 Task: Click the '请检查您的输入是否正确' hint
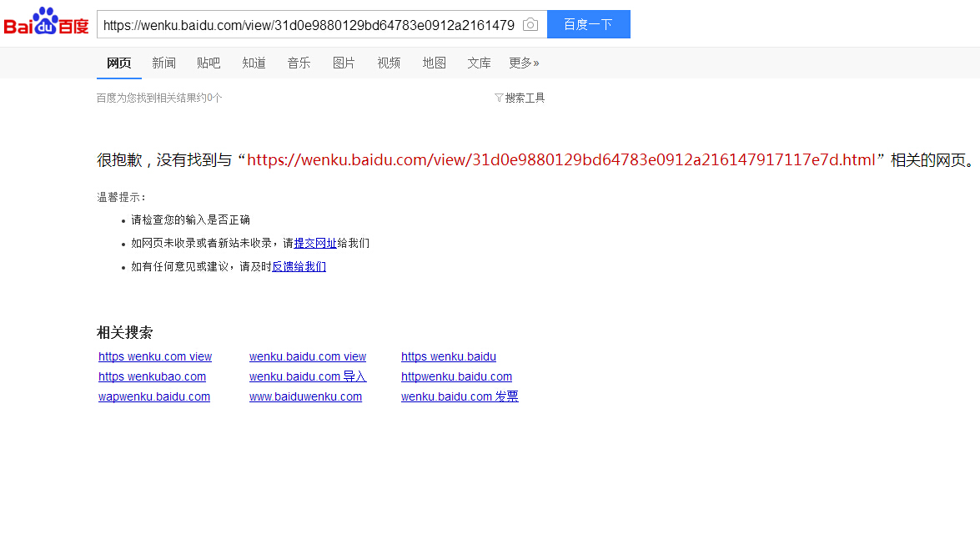pos(191,220)
